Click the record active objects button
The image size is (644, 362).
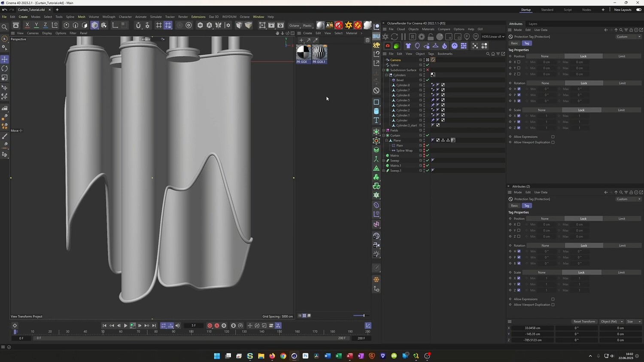coord(210,326)
